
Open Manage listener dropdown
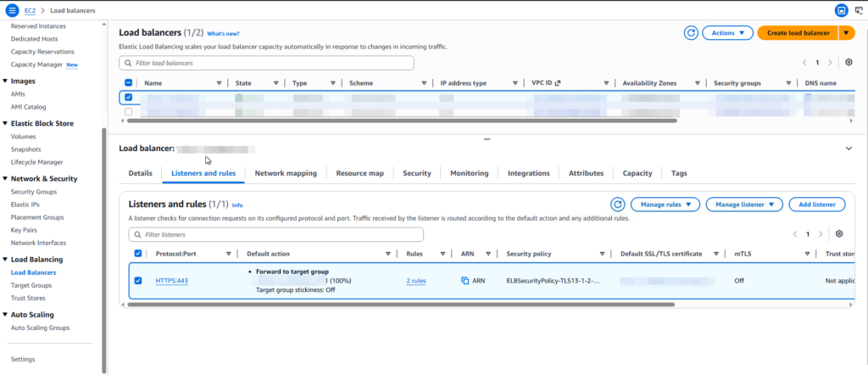coord(744,205)
